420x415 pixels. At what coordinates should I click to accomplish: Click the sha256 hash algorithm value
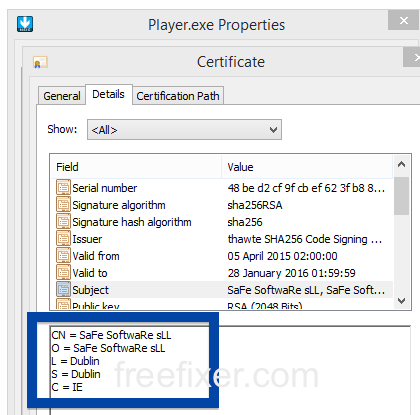(245, 222)
